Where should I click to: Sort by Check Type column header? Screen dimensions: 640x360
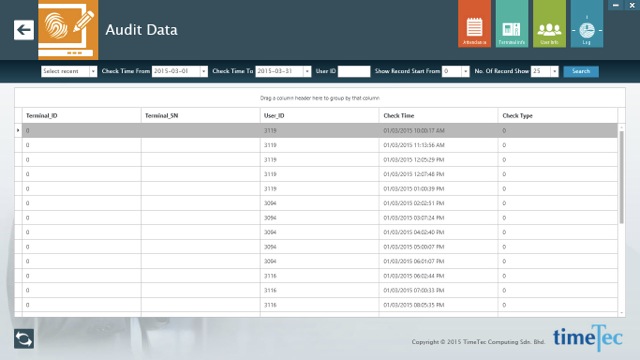click(x=558, y=116)
